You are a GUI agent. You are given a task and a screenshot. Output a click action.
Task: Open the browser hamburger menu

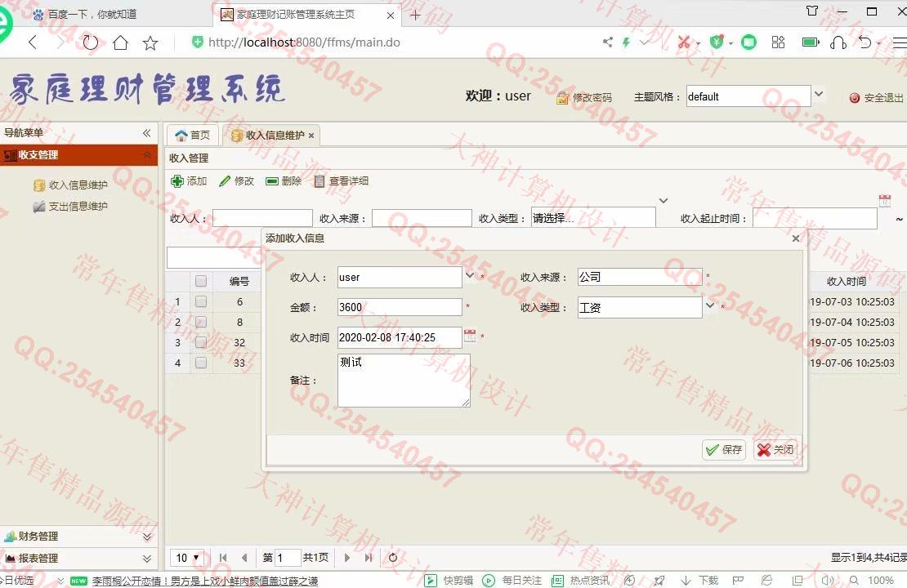point(900,42)
